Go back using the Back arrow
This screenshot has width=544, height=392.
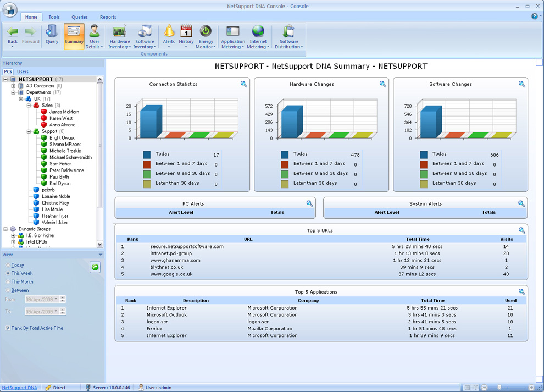[x=13, y=36]
